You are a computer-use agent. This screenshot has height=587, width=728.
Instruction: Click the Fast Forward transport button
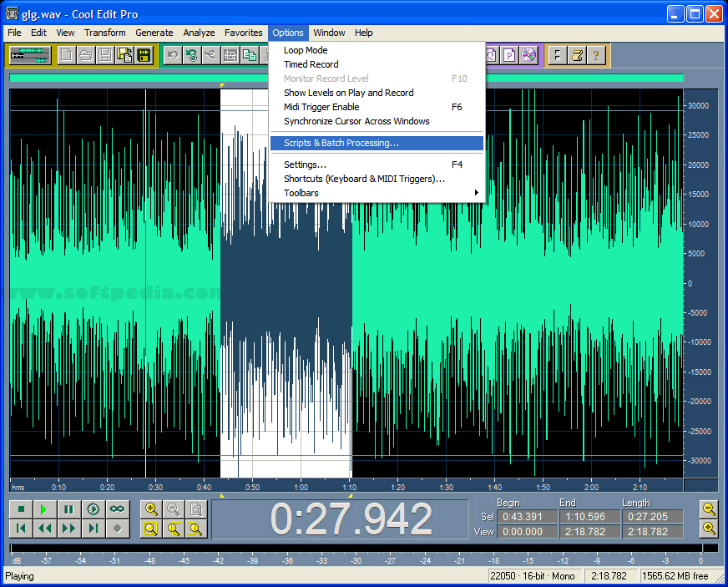click(69, 529)
